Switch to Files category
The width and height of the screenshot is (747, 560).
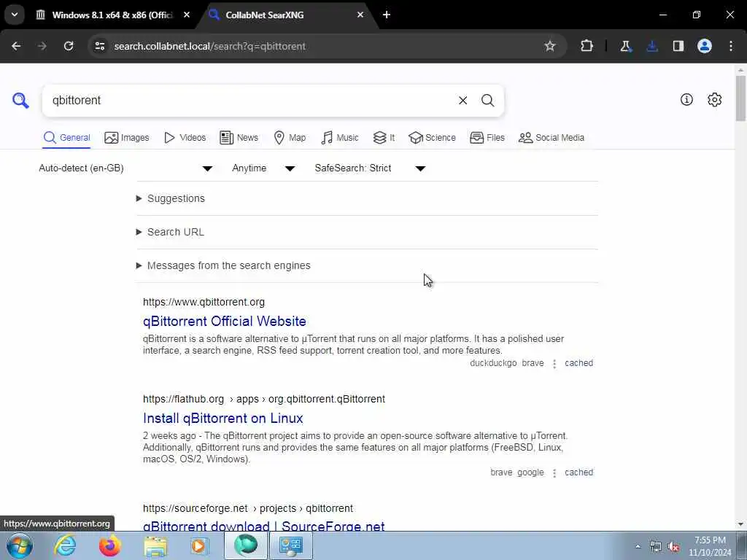(x=487, y=138)
